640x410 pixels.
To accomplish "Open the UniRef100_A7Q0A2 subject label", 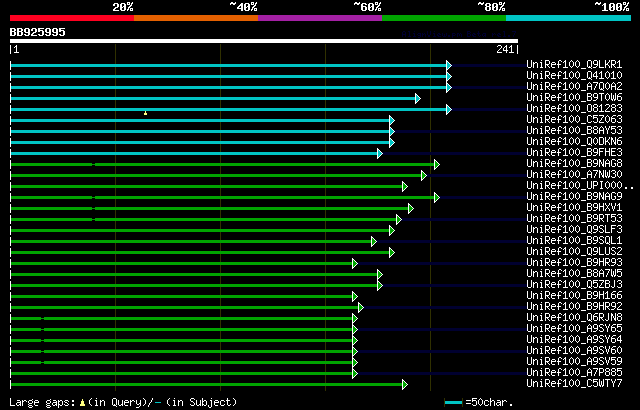I will pyautogui.click(x=574, y=86).
